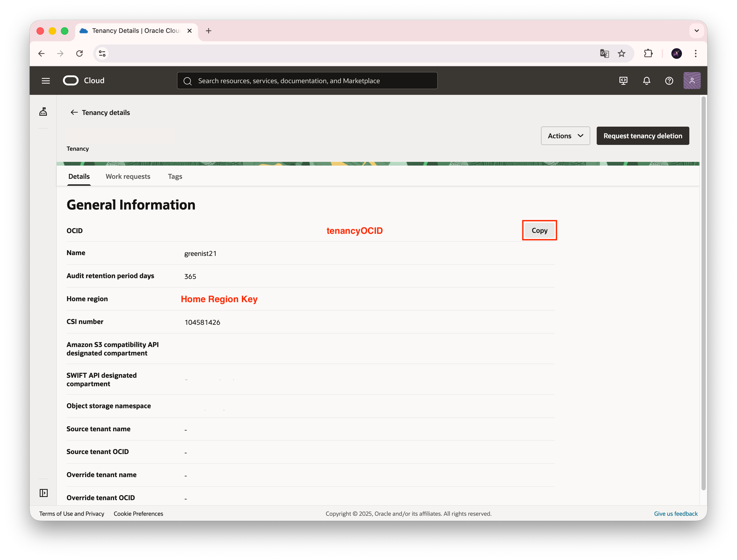The width and height of the screenshot is (737, 560).
Task: Switch to the Work requests tab
Action: [x=128, y=176]
